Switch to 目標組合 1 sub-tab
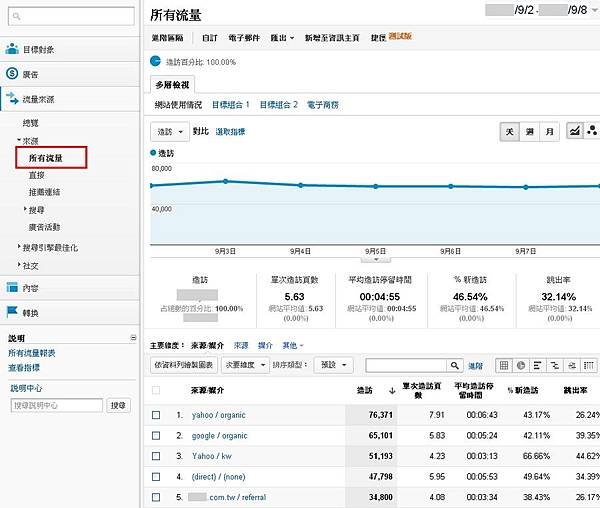 [x=231, y=105]
